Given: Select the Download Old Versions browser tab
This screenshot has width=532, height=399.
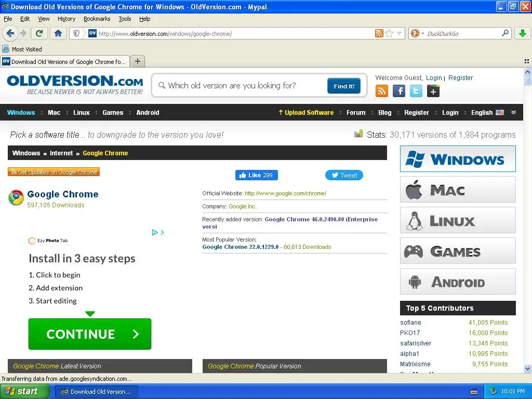Looking at the screenshot, I should pyautogui.click(x=65, y=61).
